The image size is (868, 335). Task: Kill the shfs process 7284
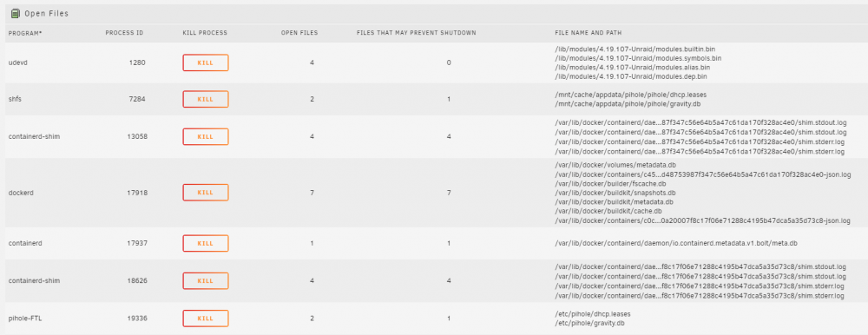click(206, 99)
